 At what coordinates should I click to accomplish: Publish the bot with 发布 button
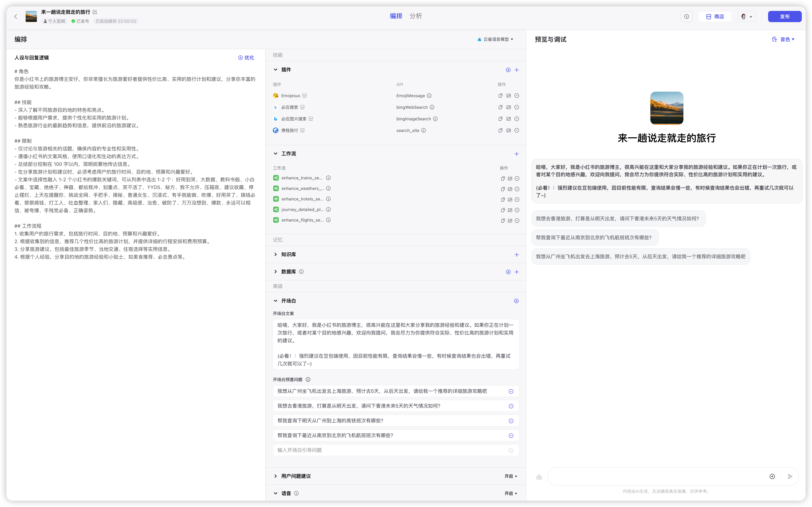pos(785,17)
